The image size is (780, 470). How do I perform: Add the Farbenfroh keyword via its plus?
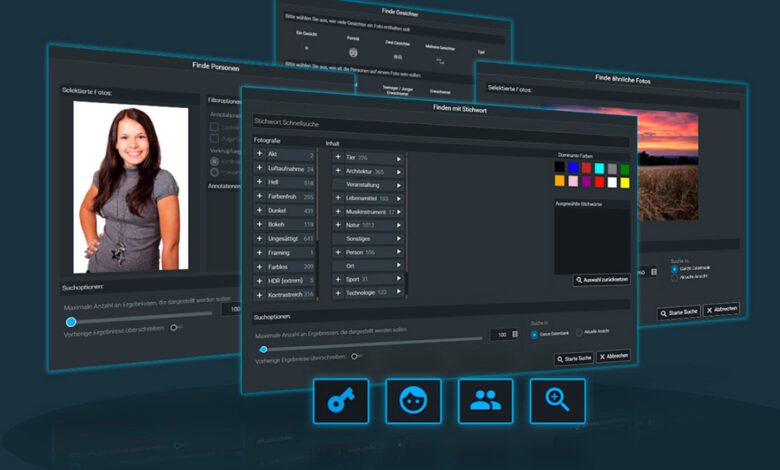click(x=259, y=196)
